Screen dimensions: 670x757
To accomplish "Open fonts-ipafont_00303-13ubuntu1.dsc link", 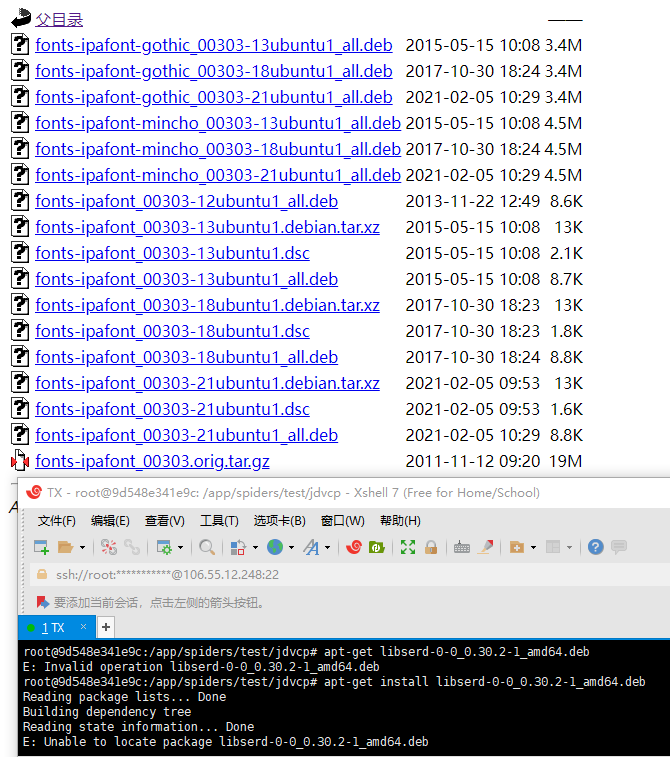I will coord(172,253).
